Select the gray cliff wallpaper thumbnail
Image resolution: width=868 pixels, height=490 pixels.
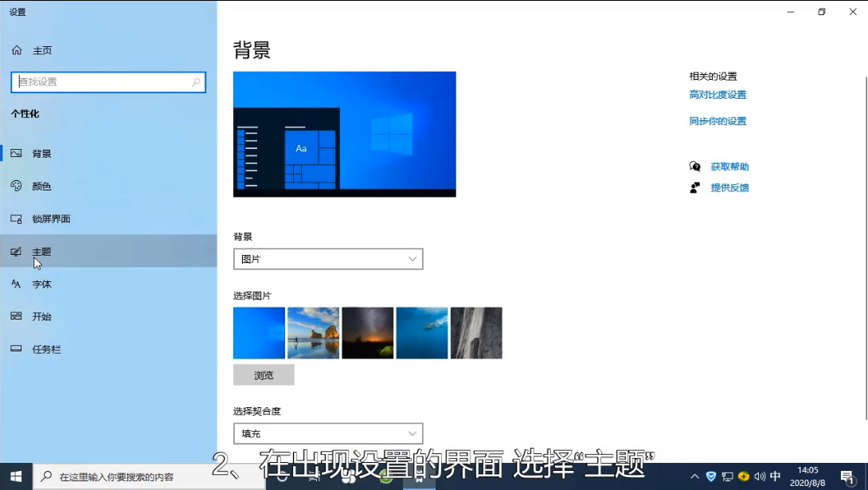coord(476,333)
